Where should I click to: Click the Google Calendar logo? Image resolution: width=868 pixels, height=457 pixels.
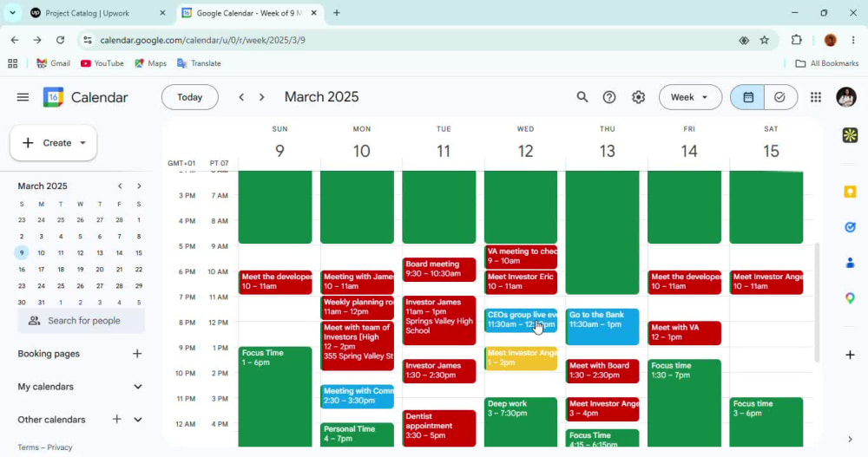click(53, 97)
